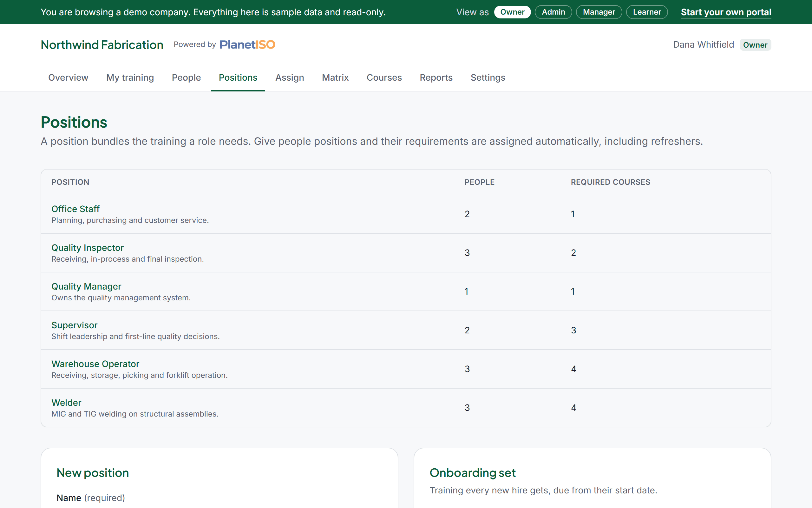
Task: Go to the Courses tab
Action: [x=384, y=77]
